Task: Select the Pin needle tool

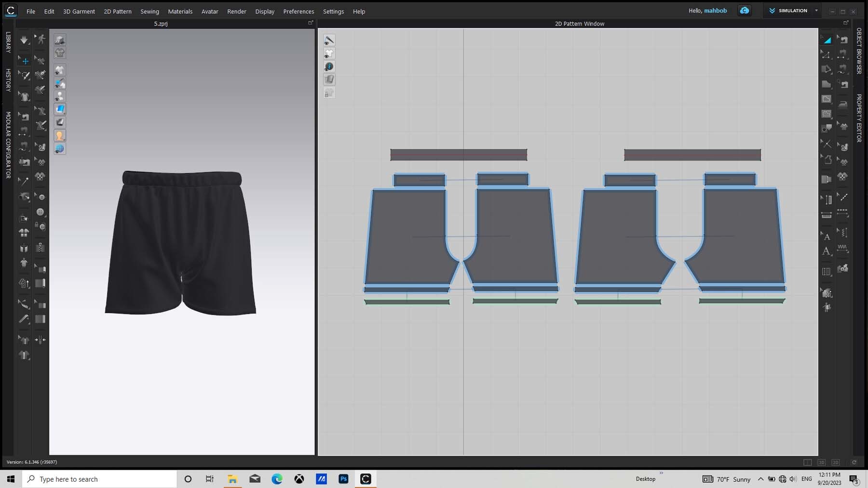Action: (x=24, y=181)
